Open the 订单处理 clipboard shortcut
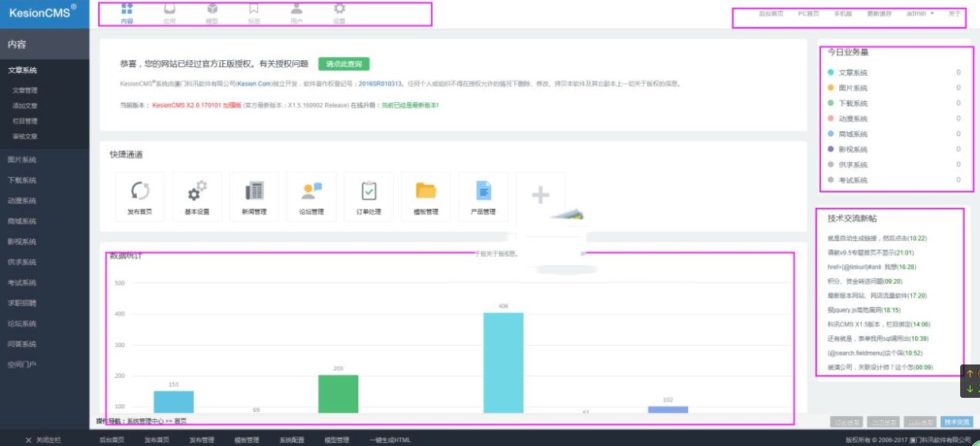The image size is (980, 446). click(369, 197)
